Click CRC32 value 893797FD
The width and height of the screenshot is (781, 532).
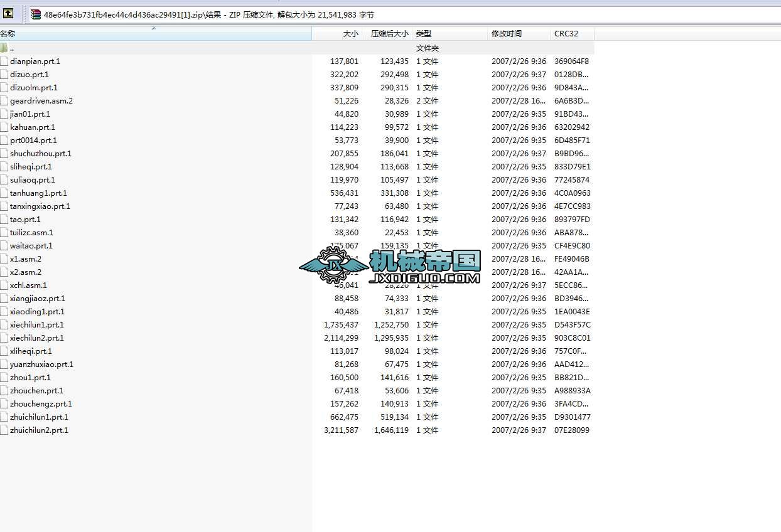pos(572,220)
